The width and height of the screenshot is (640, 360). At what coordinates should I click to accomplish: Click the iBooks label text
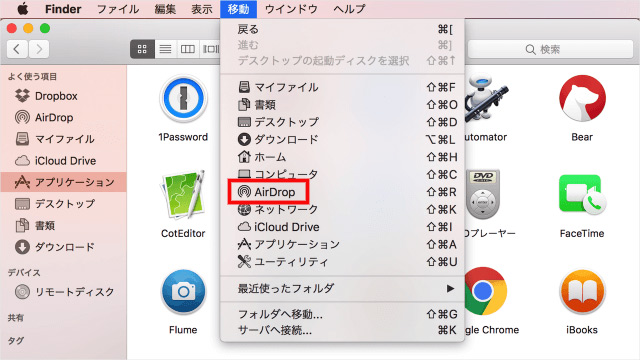pyautogui.click(x=582, y=330)
